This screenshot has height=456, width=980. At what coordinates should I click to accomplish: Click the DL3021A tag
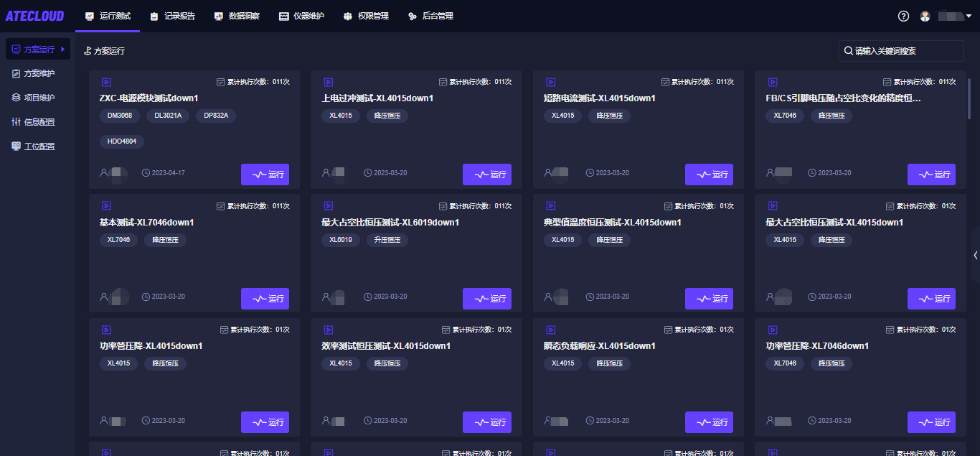click(168, 115)
